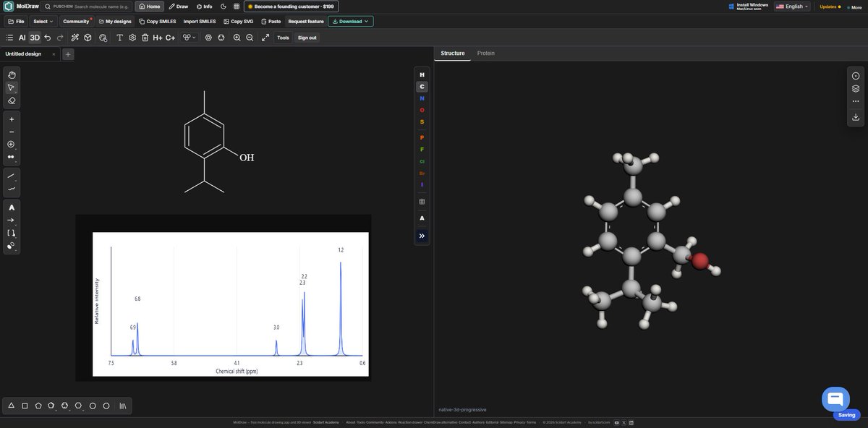Screen dimensions: 868x428
Task: Add a negative charge with minus tool
Action: 12,132
